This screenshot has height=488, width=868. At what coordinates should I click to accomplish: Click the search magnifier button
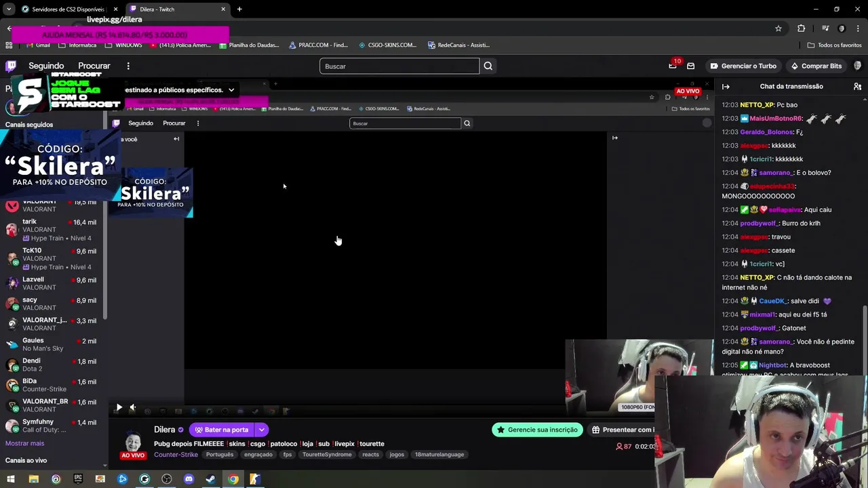click(x=488, y=66)
